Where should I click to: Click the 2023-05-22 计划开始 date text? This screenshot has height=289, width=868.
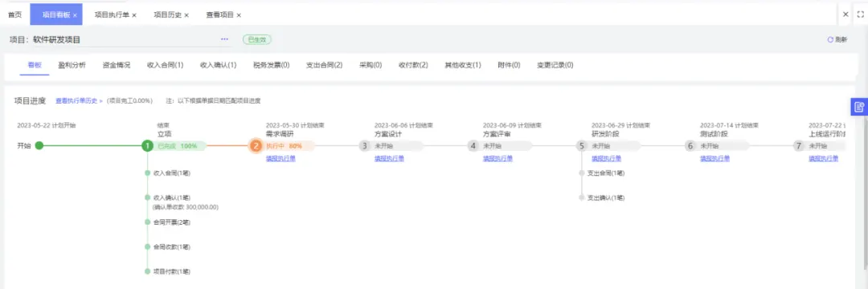[47, 125]
